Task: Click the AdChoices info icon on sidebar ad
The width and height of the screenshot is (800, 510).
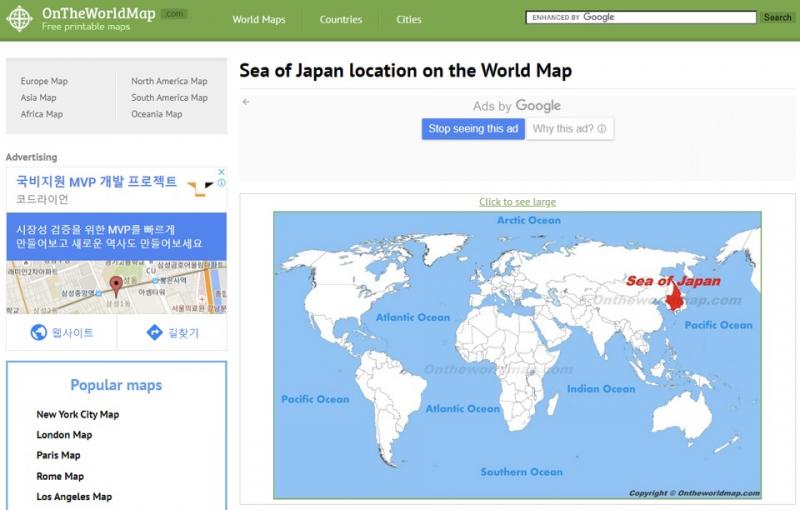Action: tap(221, 183)
